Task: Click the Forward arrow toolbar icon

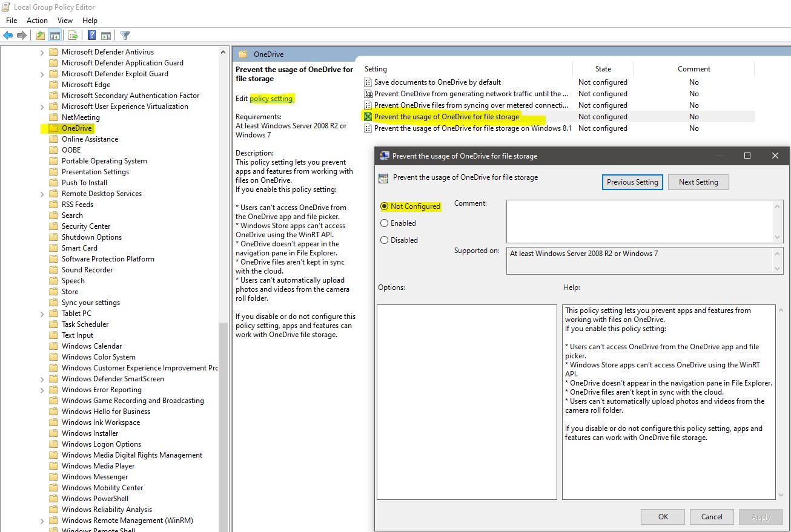Action: coord(22,36)
